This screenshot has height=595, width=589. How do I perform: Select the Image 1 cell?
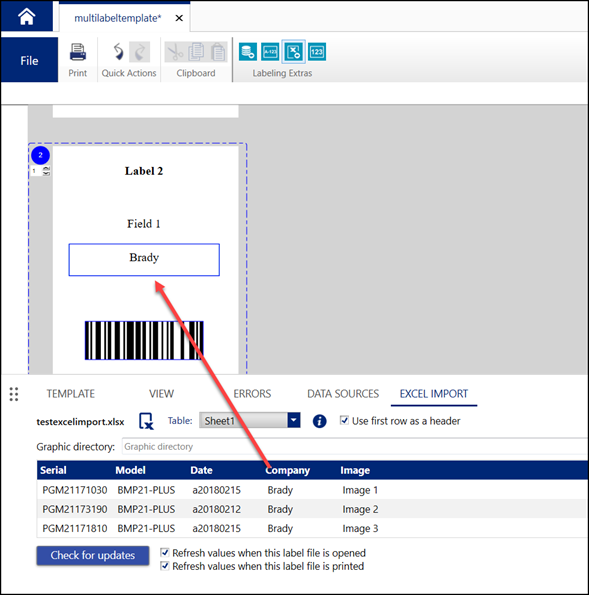pyautogui.click(x=360, y=490)
